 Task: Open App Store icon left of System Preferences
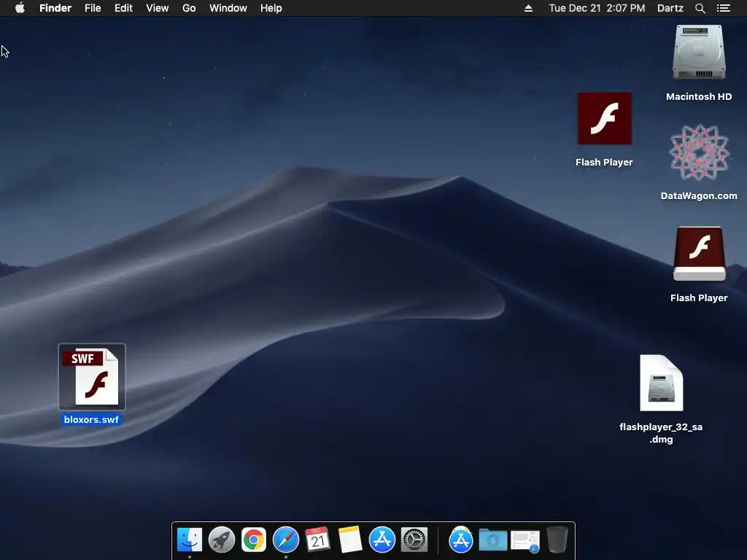click(382, 540)
